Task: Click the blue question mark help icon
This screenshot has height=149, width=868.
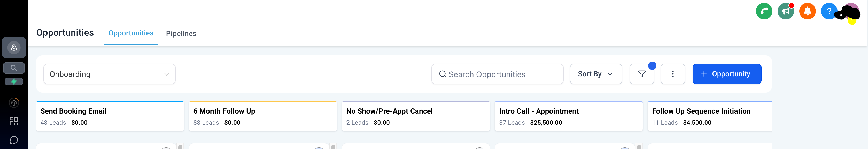Action: tap(828, 11)
